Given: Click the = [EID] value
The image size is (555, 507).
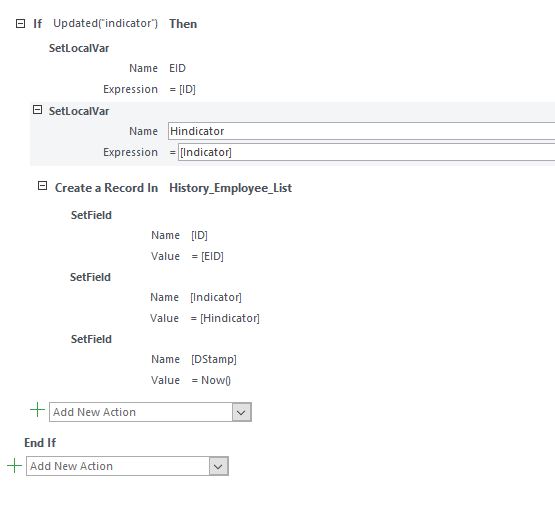Looking at the screenshot, I should (207, 256).
